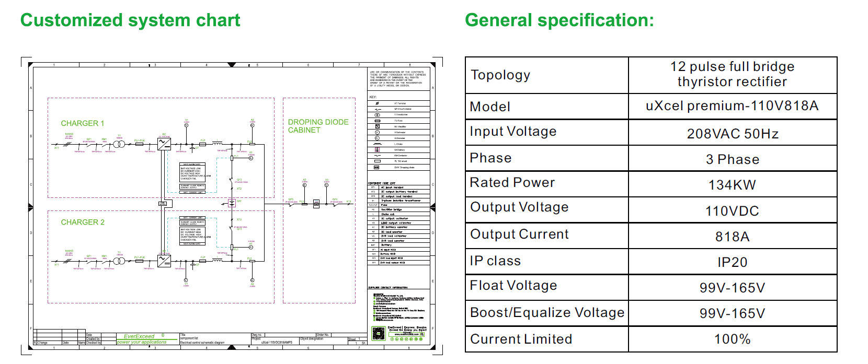Click the Input Voltage value 208VAC 50Hz
Screen dimensions: 868x364
(732, 134)
